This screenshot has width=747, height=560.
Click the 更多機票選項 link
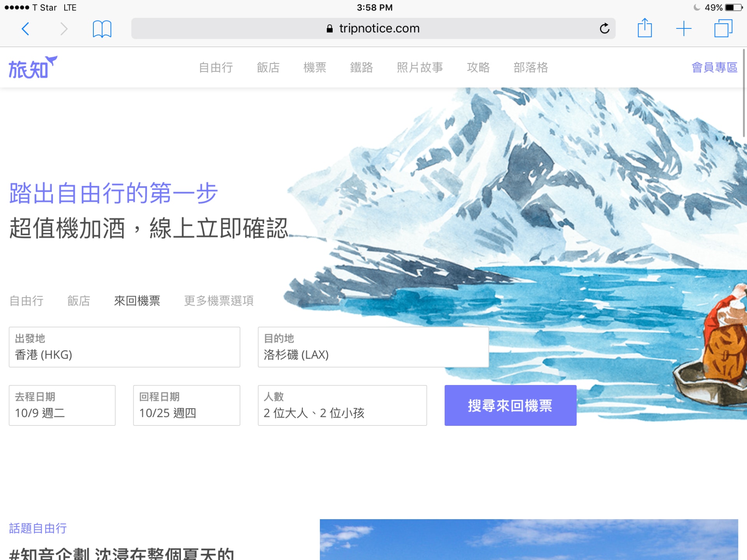pos(219,301)
